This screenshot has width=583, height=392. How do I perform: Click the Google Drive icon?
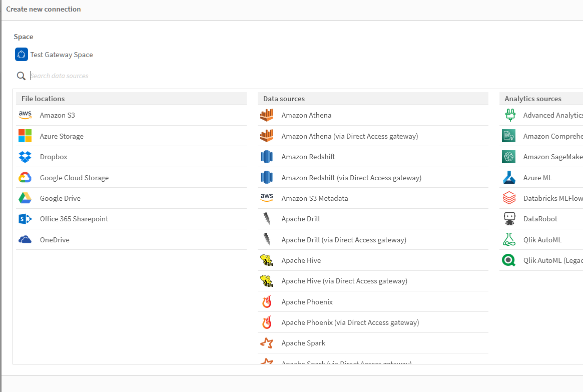click(x=25, y=198)
